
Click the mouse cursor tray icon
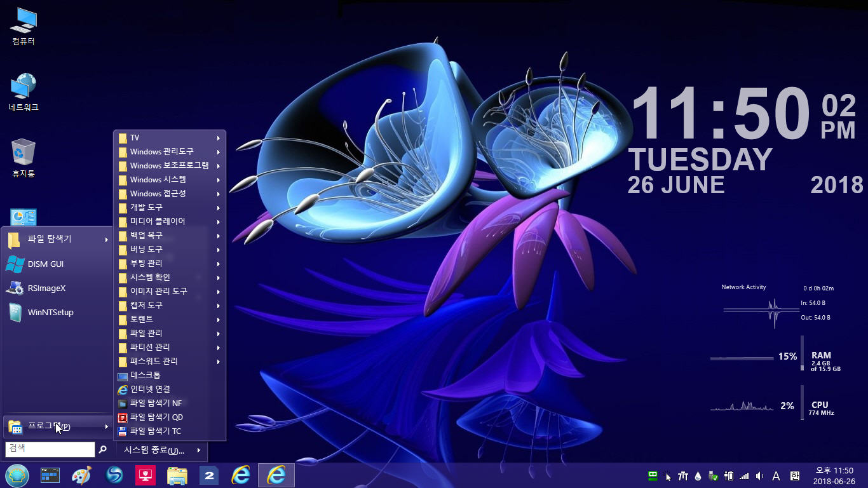coord(668,475)
